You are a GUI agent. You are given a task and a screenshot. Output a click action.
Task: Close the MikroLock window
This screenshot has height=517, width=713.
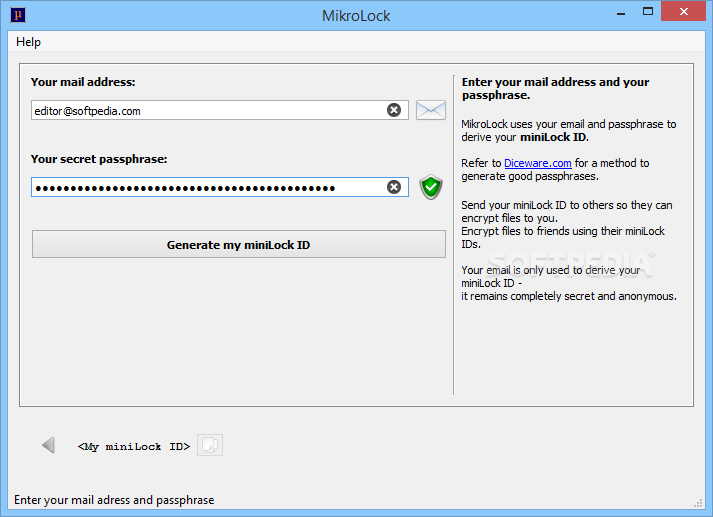point(683,11)
